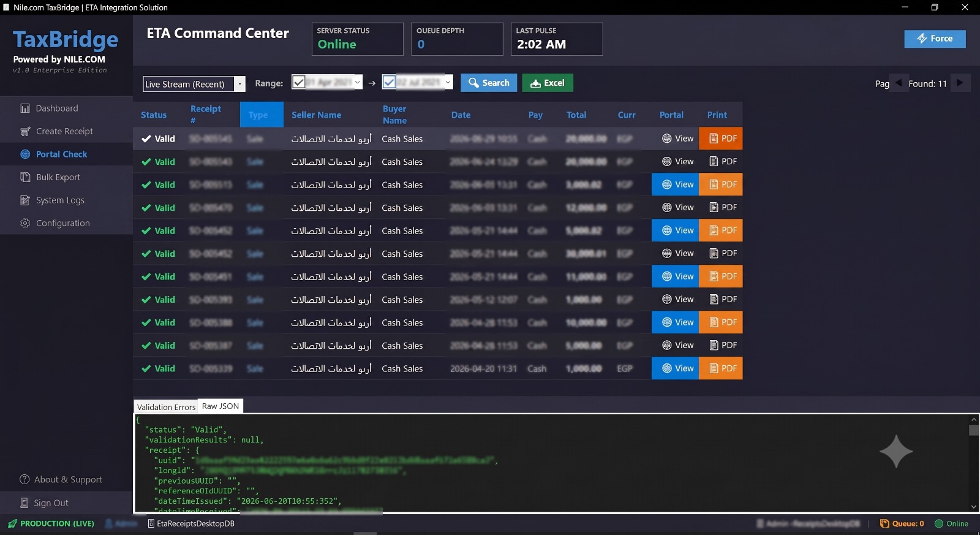
Task: Click the Queue: 0 status bar icon
Action: pyautogui.click(x=884, y=523)
